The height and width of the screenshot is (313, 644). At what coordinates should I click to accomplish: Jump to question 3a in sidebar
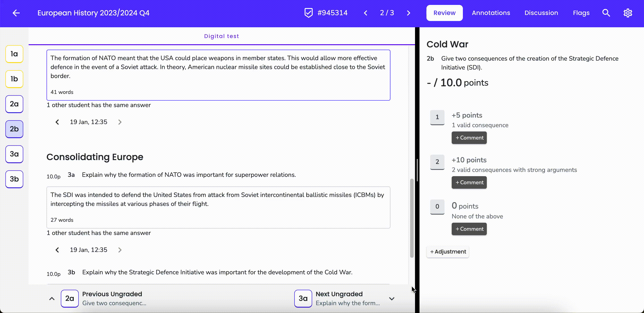[14, 154]
